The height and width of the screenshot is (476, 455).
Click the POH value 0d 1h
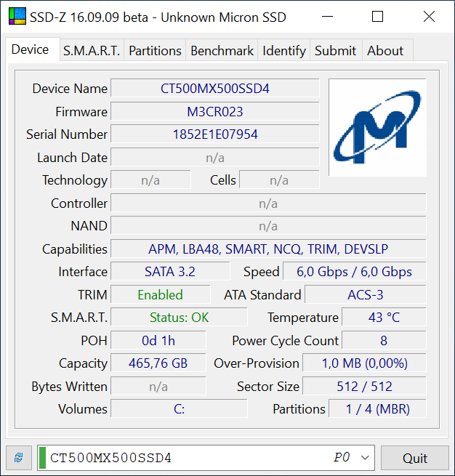tap(158, 340)
